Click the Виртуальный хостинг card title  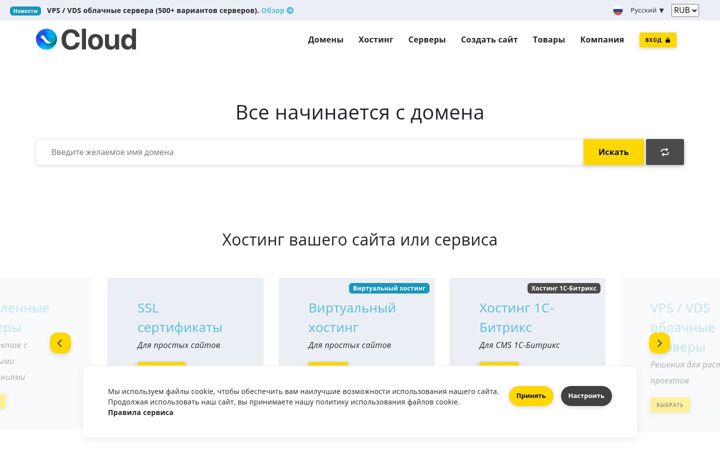point(352,318)
